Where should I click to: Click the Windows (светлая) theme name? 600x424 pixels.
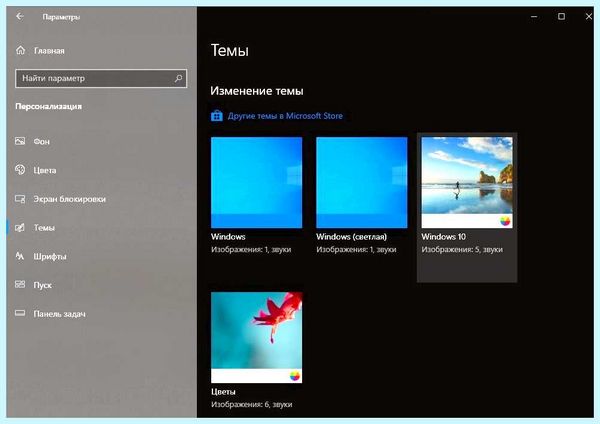[351, 237]
